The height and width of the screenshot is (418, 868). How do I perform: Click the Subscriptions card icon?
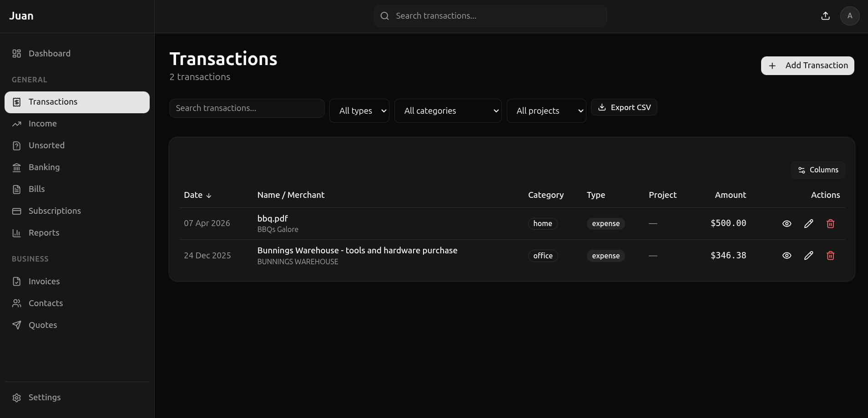[17, 211]
